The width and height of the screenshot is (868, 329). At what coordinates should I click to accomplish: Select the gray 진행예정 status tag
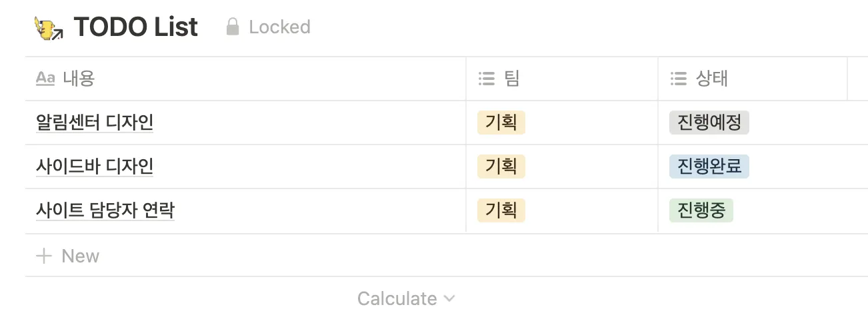709,123
